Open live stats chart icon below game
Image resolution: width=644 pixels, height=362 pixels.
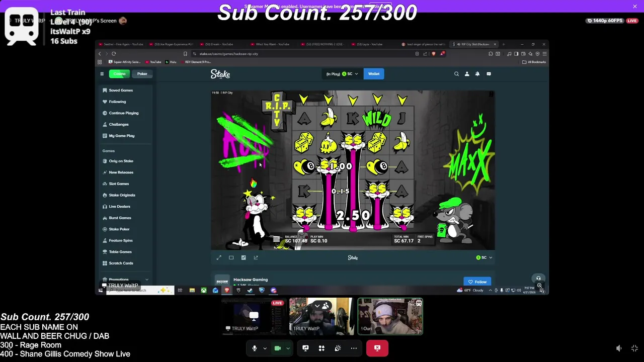pos(244,257)
